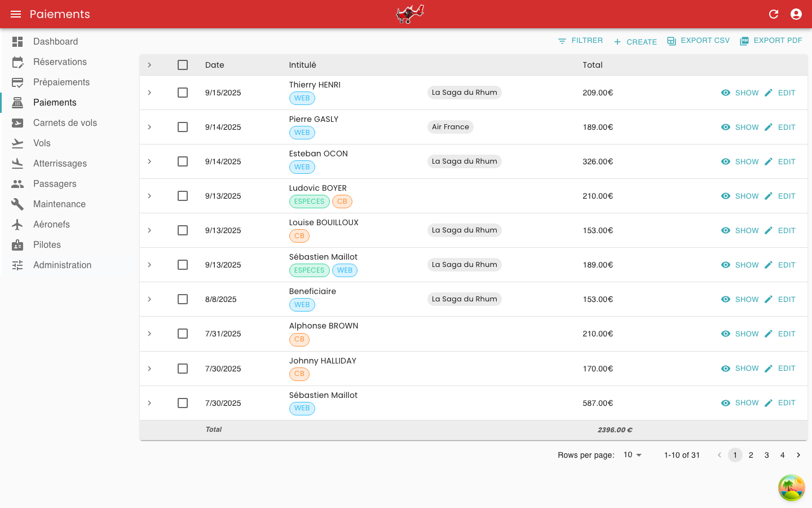Select all rows with header checkbox

pyautogui.click(x=183, y=65)
